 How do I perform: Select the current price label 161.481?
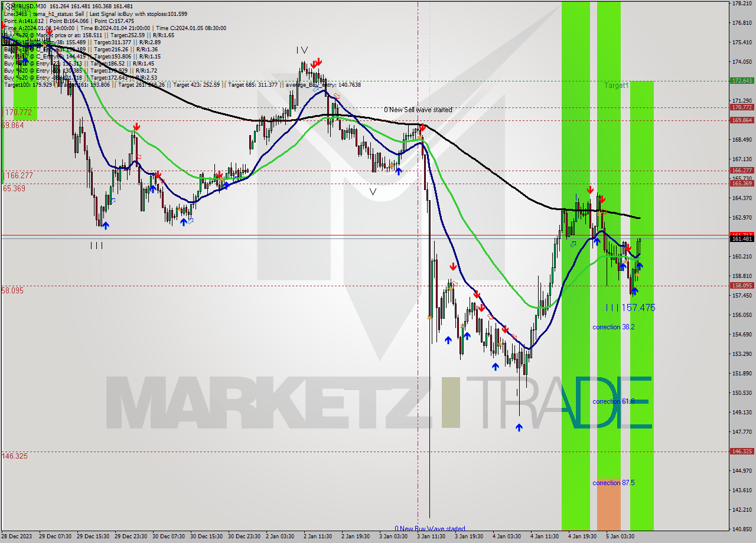pos(742,238)
